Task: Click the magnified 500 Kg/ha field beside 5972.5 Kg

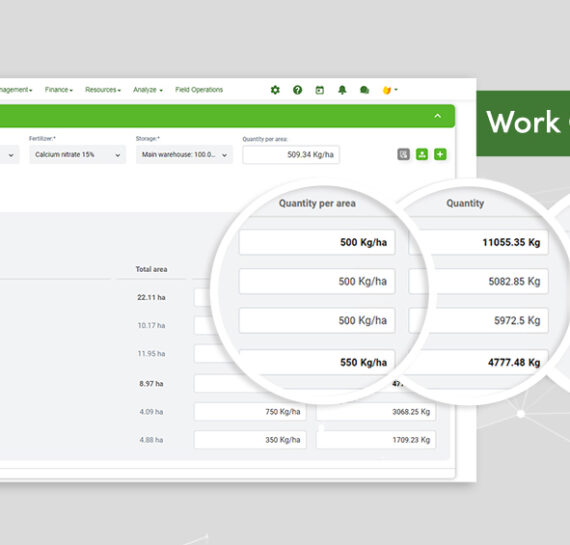Action: pyautogui.click(x=317, y=320)
